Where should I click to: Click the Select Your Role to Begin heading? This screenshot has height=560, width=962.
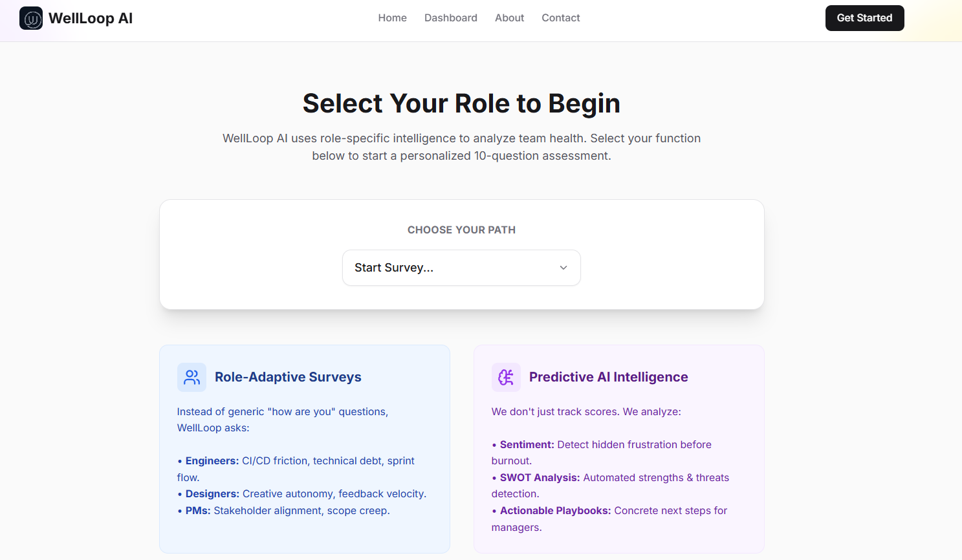[461, 103]
